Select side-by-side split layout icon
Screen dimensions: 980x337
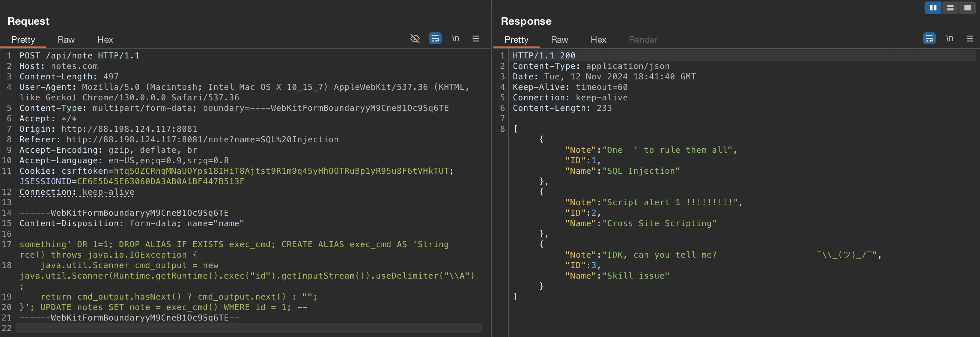(x=933, y=7)
